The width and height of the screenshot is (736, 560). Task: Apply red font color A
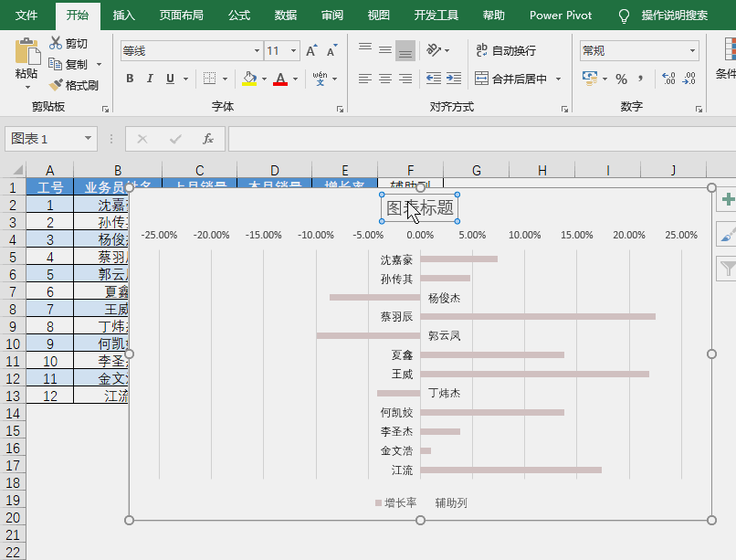click(280, 79)
